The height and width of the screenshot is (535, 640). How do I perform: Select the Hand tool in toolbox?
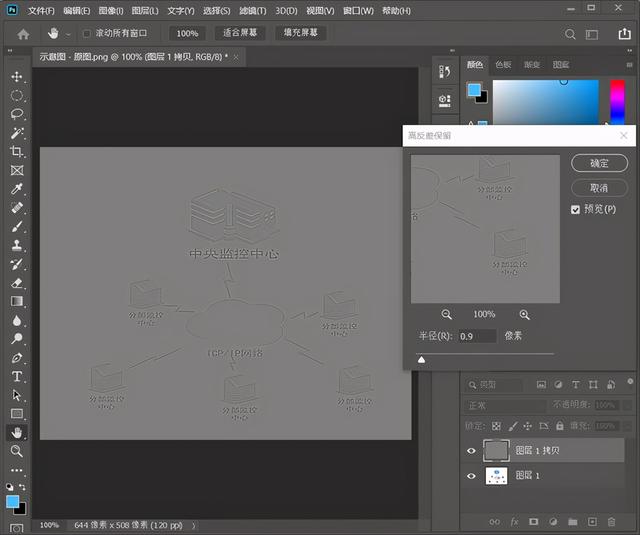pos(17,432)
